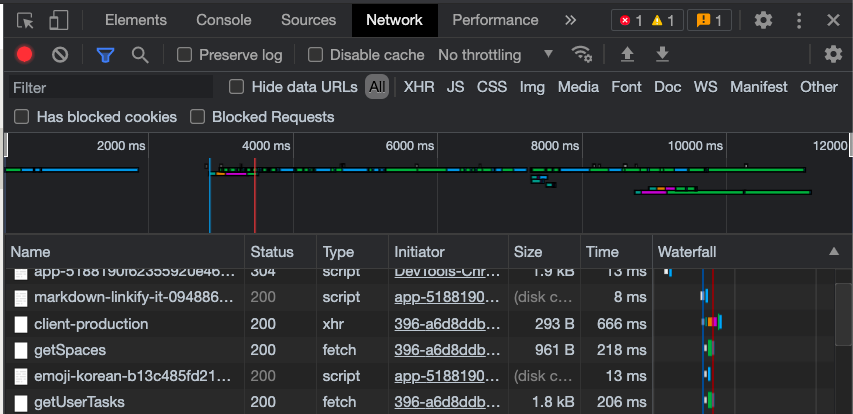Filter requests by XHR
The image size is (853, 414).
(419, 87)
